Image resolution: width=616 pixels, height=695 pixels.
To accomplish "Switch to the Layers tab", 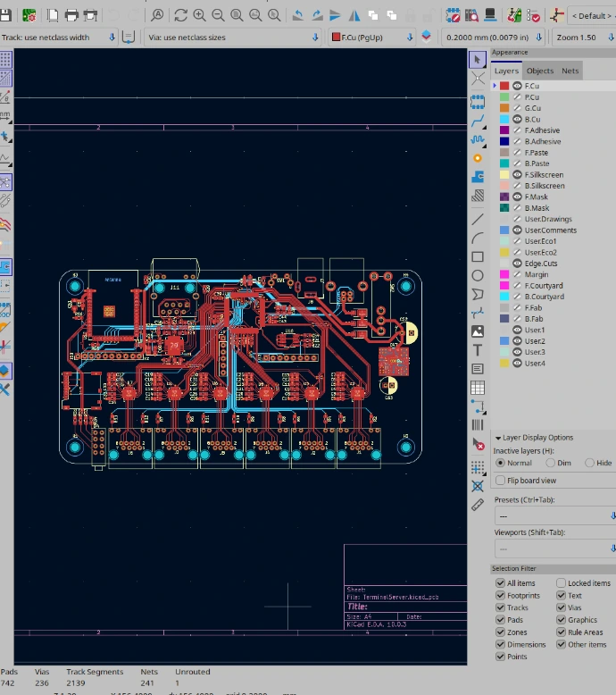I will click(506, 71).
